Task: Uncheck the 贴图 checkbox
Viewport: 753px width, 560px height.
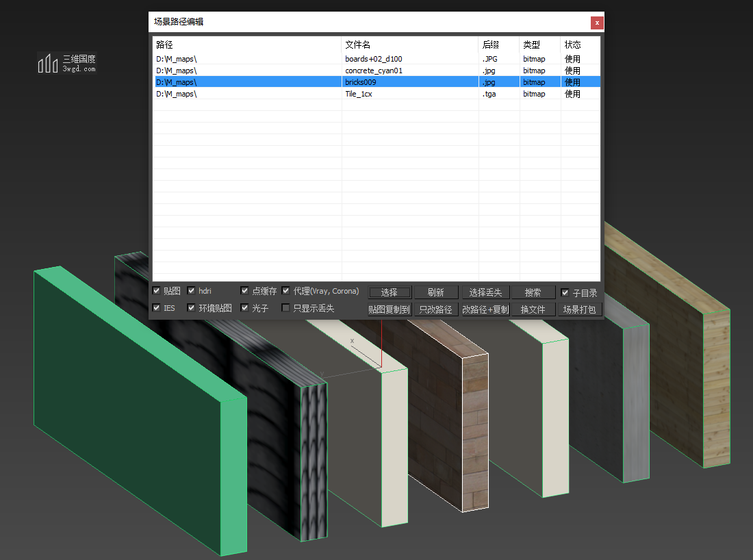Action: point(157,291)
